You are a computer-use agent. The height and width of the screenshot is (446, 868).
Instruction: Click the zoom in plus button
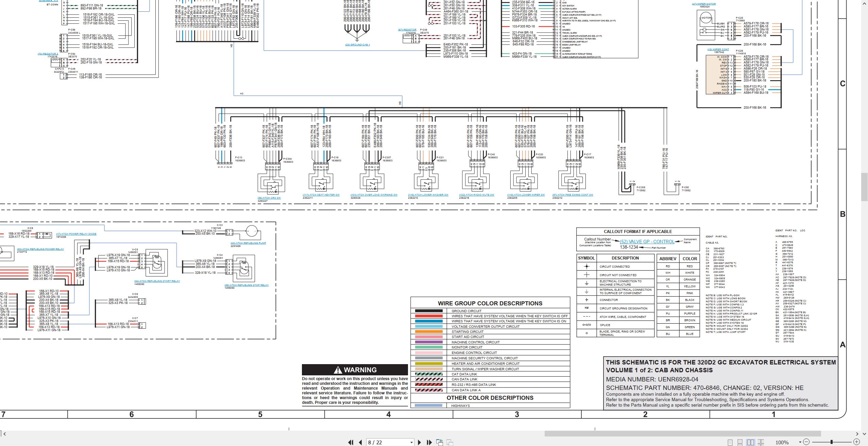[x=856, y=442]
